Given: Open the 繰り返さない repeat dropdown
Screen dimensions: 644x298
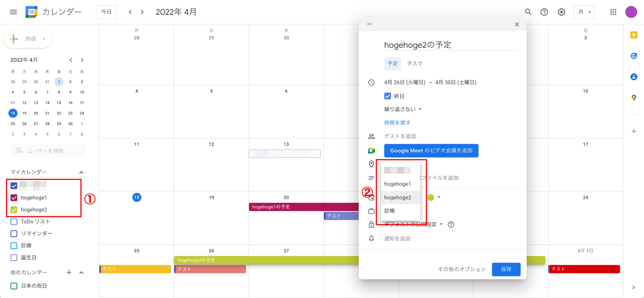Looking at the screenshot, I should click(403, 109).
